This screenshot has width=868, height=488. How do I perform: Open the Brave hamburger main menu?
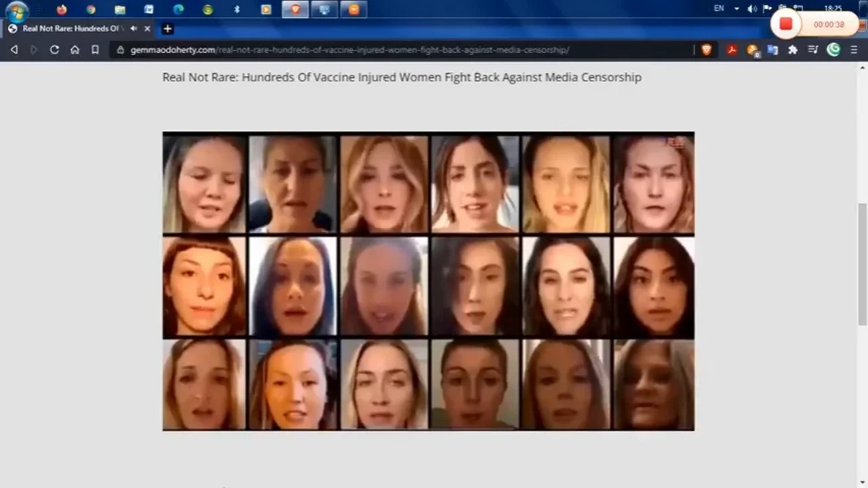(x=854, y=49)
